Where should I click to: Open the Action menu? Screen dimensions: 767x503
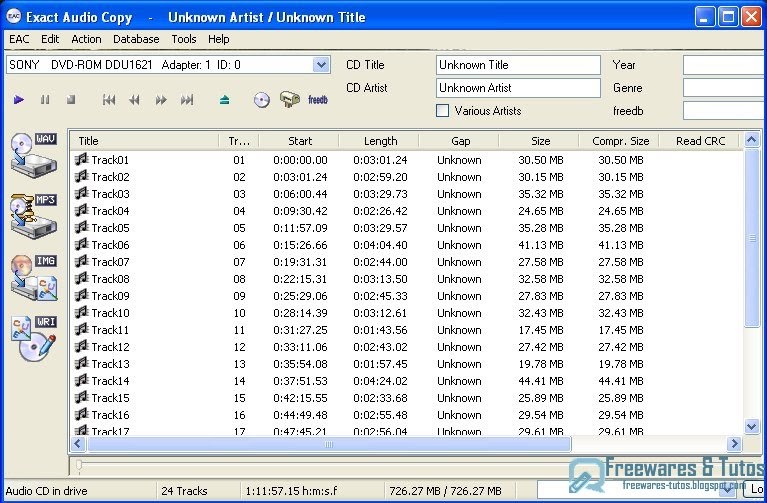[86, 39]
